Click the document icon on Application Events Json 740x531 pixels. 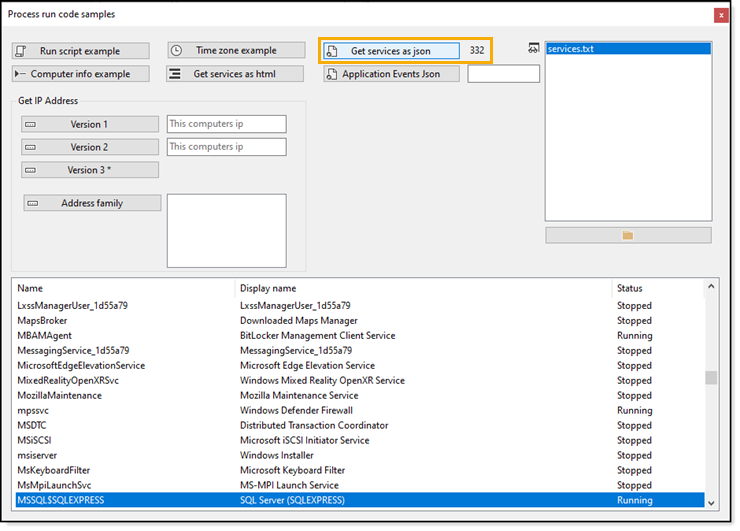(x=332, y=74)
